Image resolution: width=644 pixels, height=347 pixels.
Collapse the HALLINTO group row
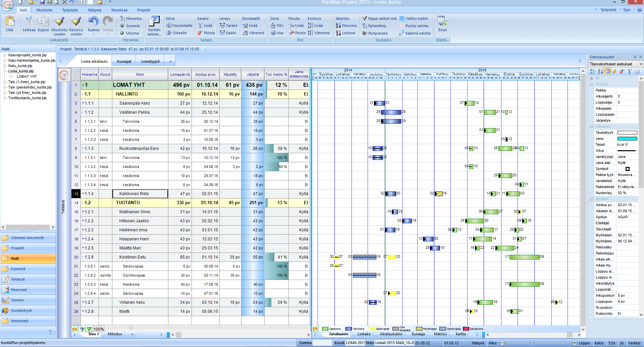click(83, 94)
